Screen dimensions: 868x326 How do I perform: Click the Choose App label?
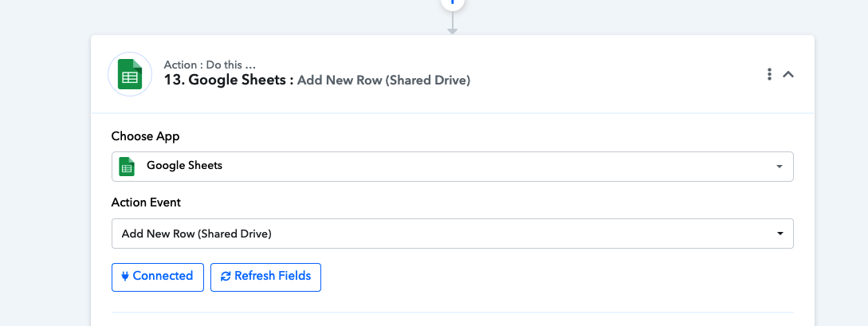[x=146, y=136]
